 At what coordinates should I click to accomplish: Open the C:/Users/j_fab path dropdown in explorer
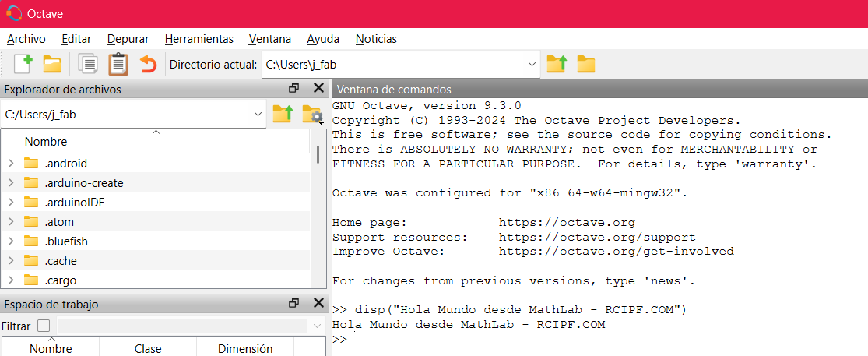point(258,115)
